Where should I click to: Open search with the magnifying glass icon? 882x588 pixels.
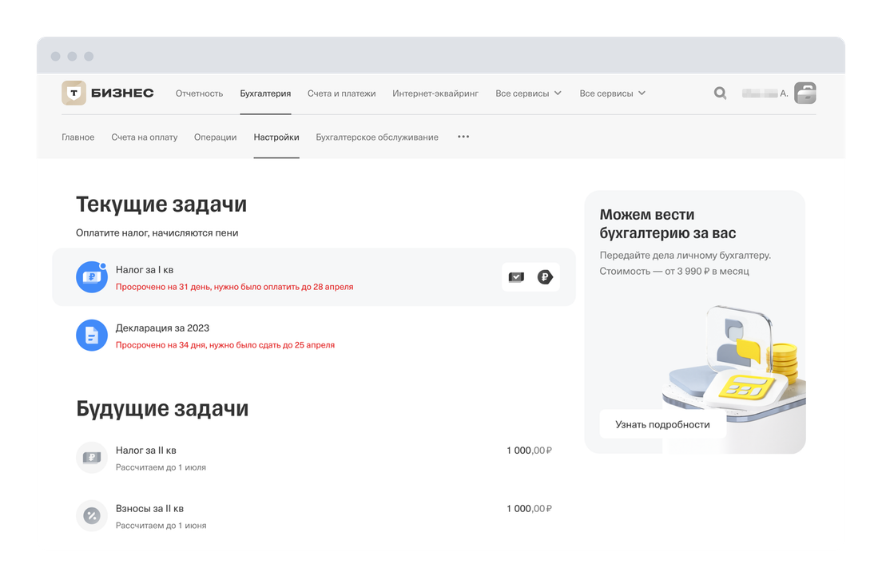click(x=720, y=93)
